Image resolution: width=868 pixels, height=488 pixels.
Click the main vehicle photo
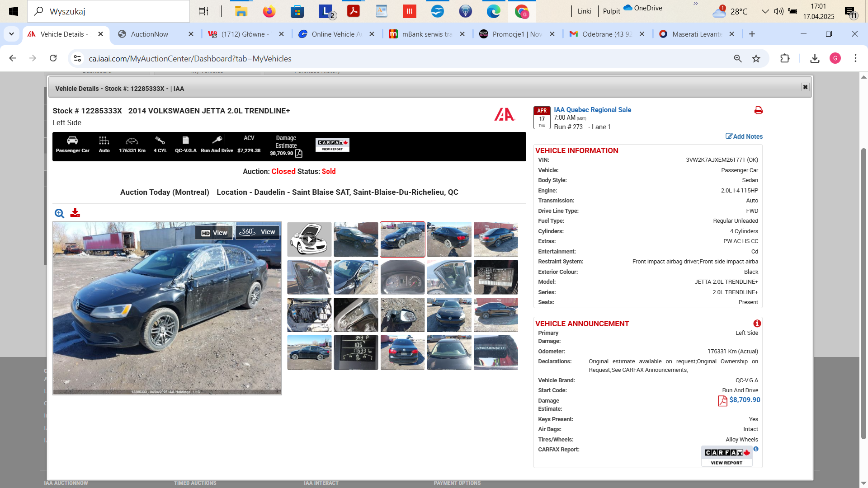pyautogui.click(x=167, y=308)
